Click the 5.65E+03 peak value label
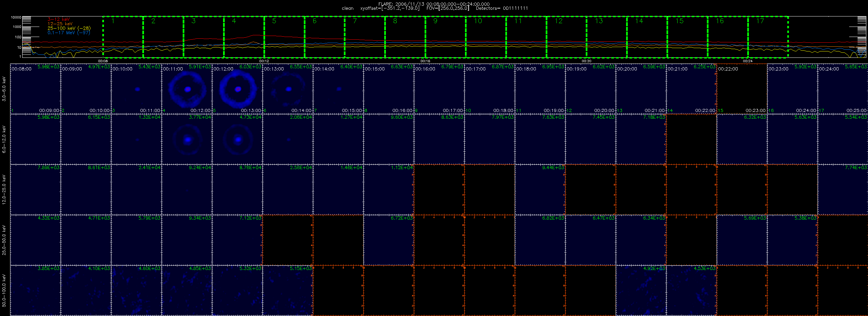Image resolution: width=868 pixels, height=316 pixels. point(856,67)
